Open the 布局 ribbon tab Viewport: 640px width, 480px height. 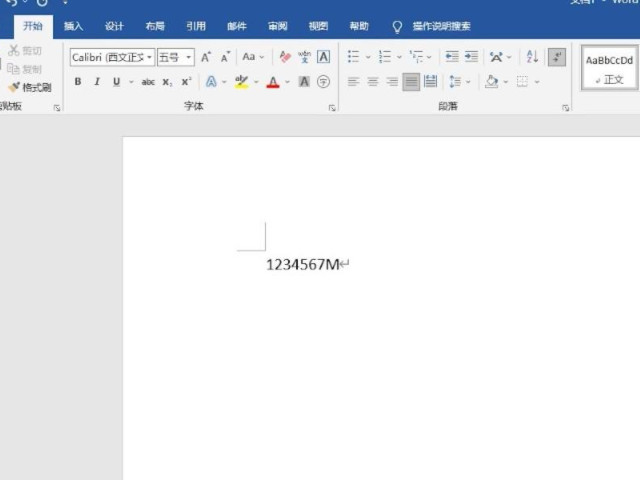point(154,26)
